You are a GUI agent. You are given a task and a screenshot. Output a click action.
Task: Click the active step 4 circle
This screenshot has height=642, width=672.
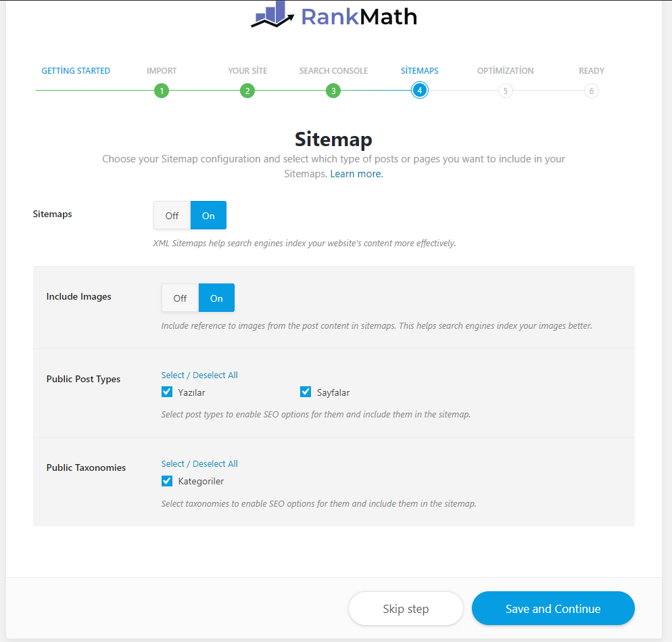419,91
